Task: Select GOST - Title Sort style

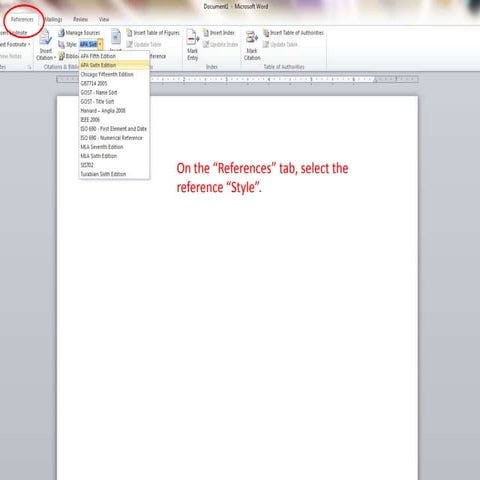Action: (x=114, y=101)
